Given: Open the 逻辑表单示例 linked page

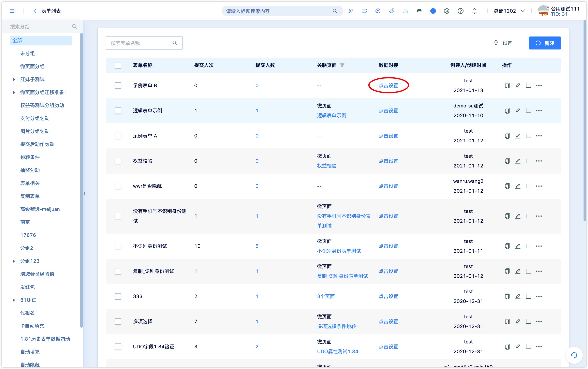Looking at the screenshot, I should [x=331, y=115].
